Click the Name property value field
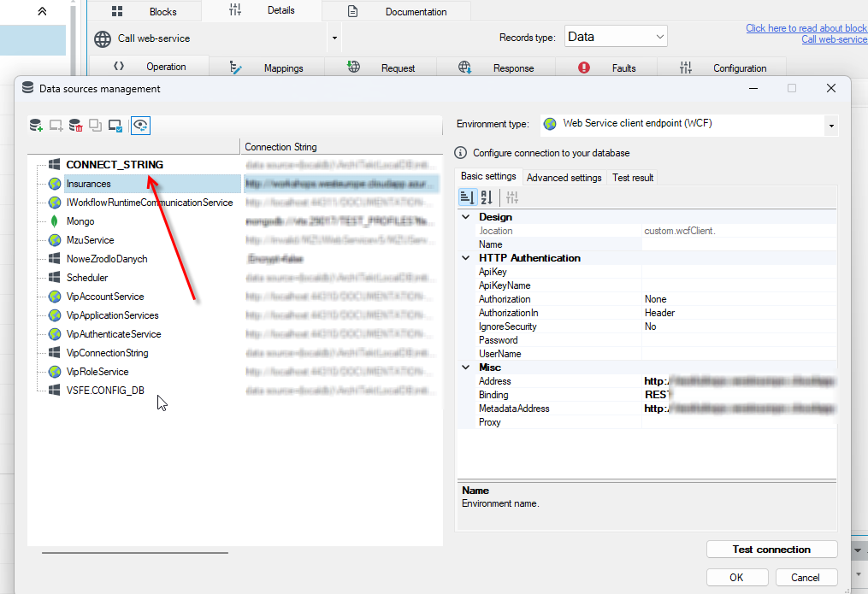The width and height of the screenshot is (868, 594). (x=739, y=244)
